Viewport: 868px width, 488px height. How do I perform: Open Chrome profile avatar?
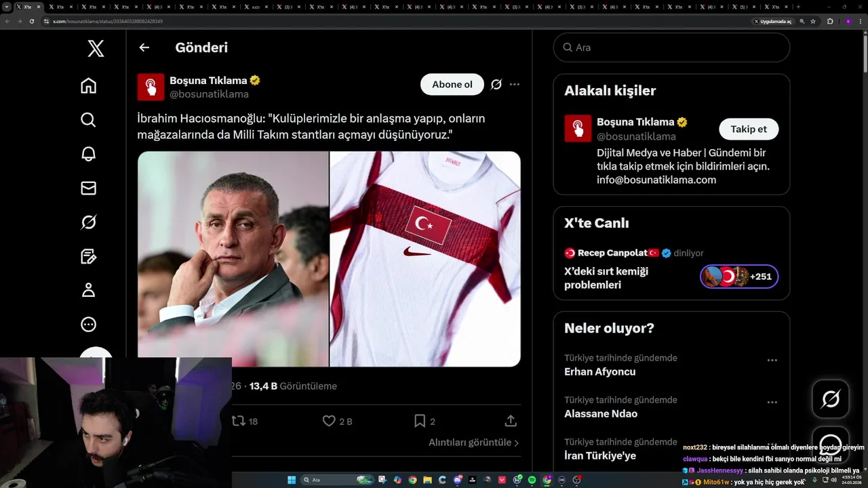pos(848,21)
